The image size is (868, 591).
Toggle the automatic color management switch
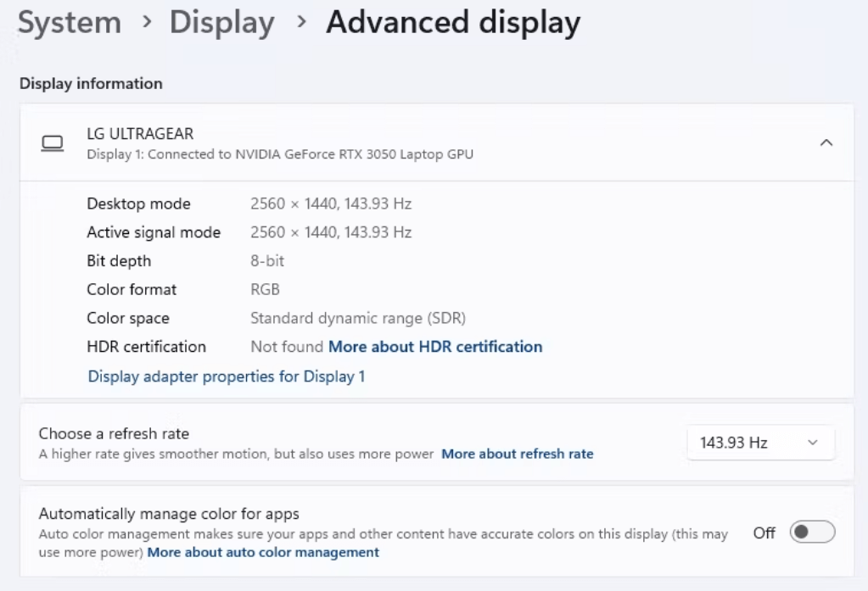812,532
